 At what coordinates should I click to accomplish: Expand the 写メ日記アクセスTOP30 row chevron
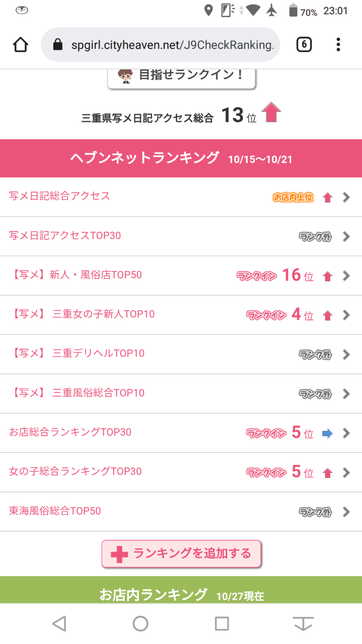click(346, 236)
